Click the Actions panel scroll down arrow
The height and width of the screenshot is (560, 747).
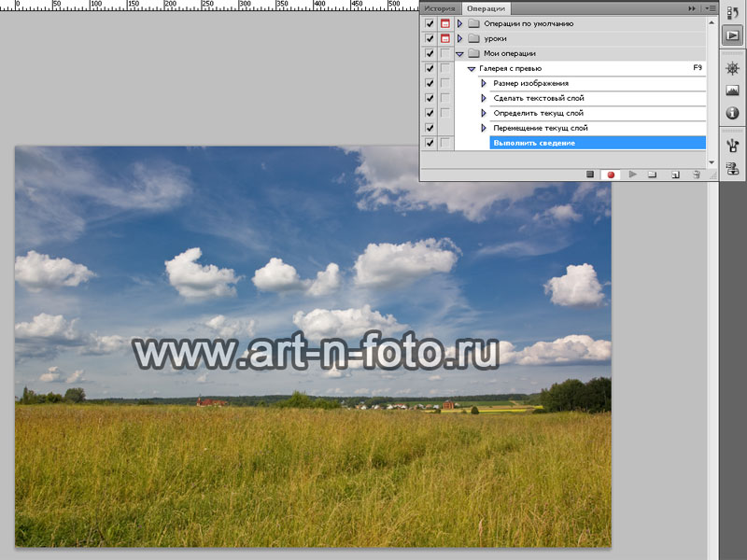(x=712, y=162)
